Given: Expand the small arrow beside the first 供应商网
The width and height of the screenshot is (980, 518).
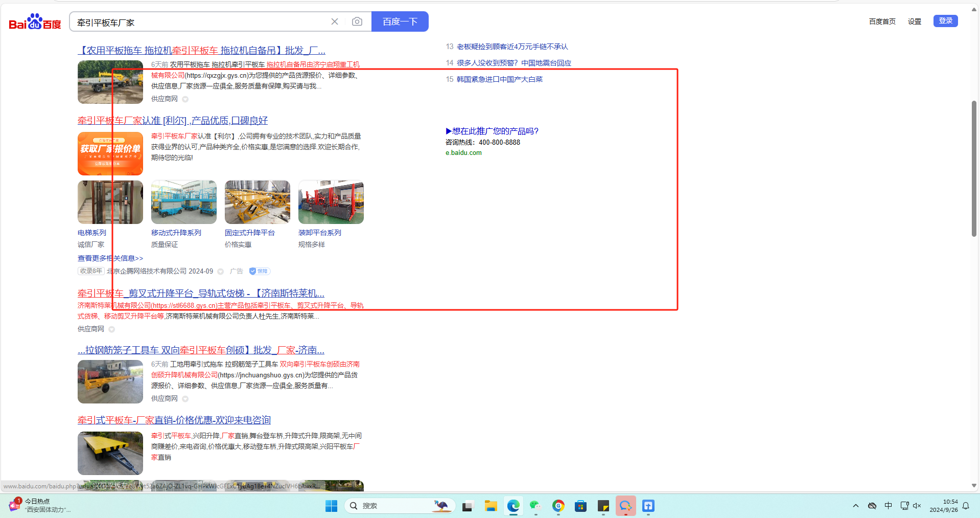Looking at the screenshot, I should click(185, 99).
